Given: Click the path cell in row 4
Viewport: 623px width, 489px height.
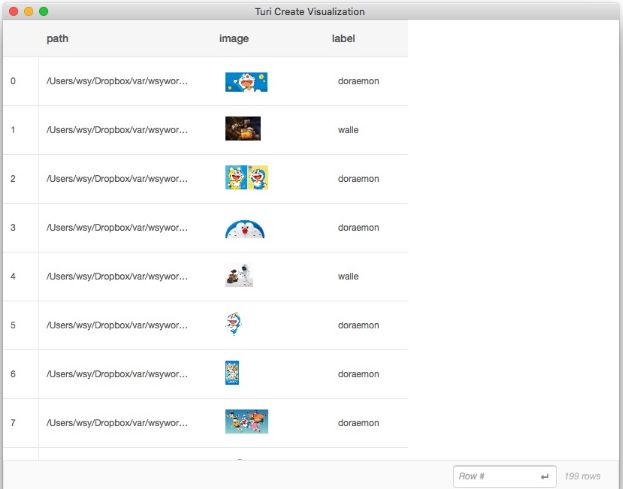Looking at the screenshot, I should pyautogui.click(x=117, y=276).
